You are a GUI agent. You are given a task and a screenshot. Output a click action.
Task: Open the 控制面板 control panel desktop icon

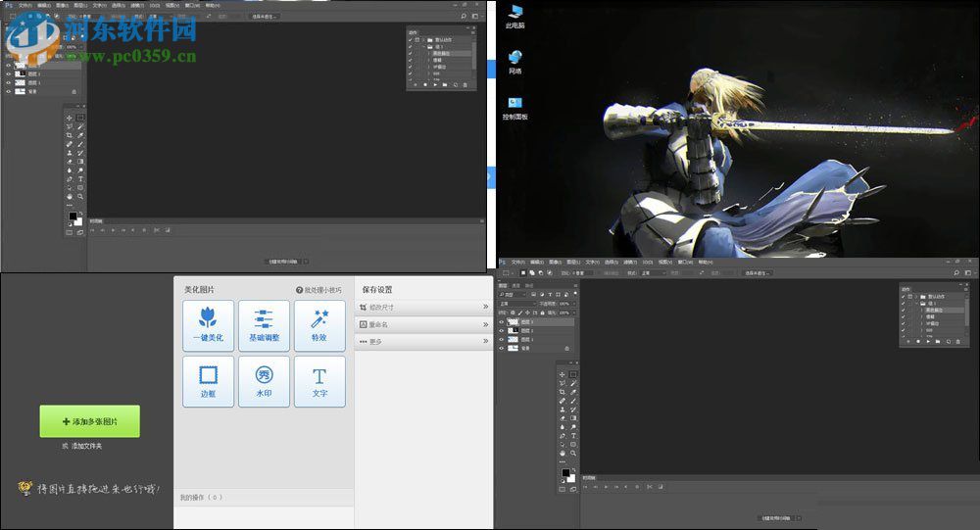pos(514,104)
